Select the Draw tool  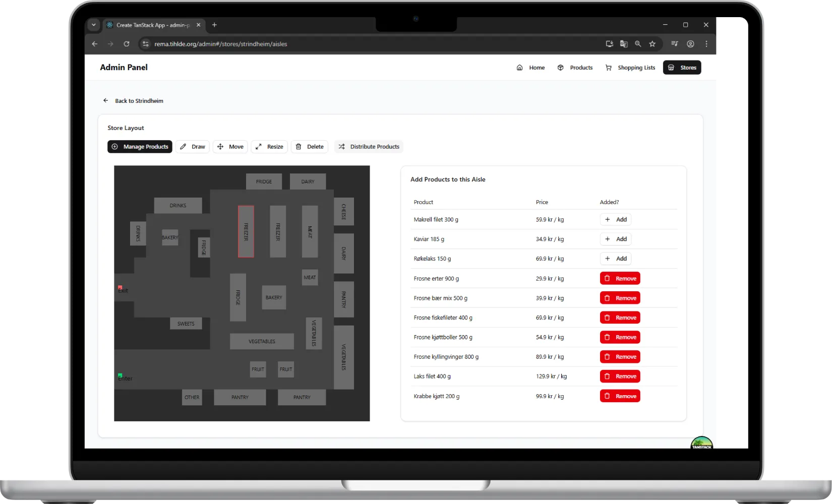click(x=193, y=147)
